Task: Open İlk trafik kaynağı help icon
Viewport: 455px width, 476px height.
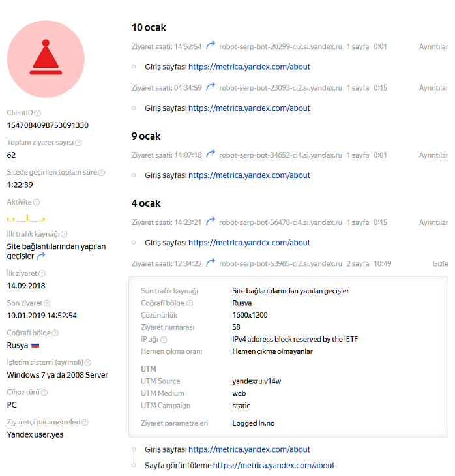Action: click(64, 235)
